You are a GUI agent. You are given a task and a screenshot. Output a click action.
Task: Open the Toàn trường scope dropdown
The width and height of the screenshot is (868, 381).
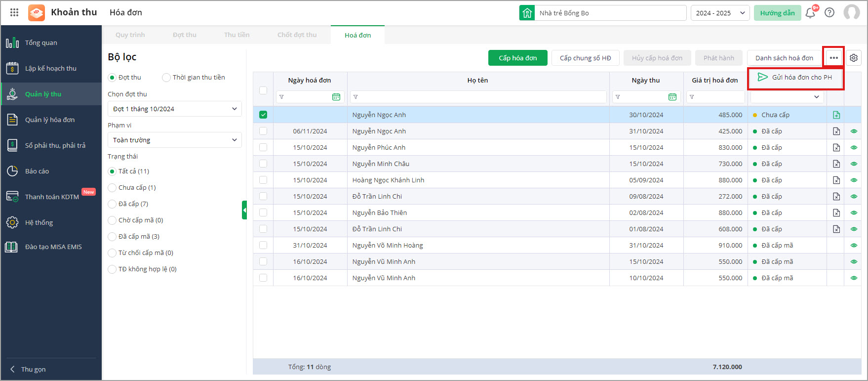coord(174,140)
